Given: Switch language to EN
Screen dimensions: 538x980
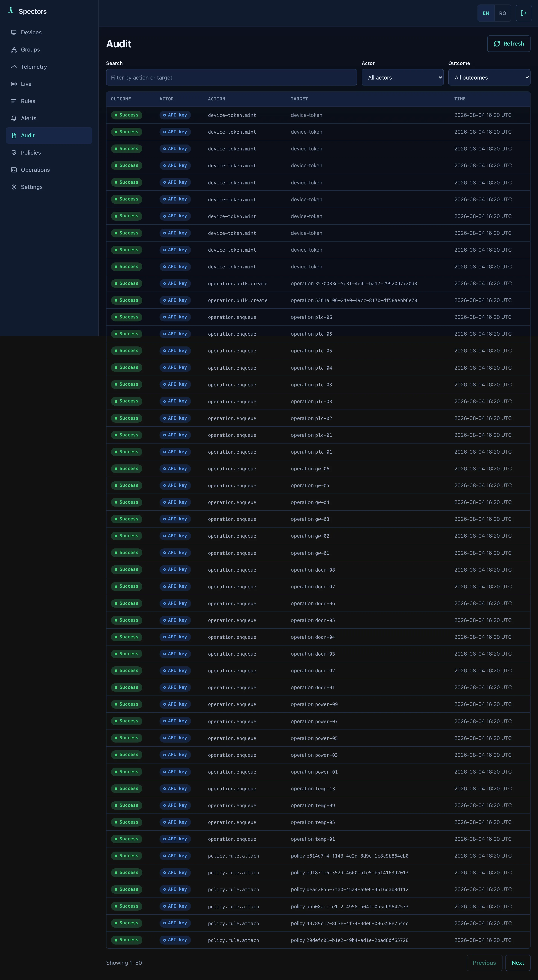Looking at the screenshot, I should click(x=486, y=13).
